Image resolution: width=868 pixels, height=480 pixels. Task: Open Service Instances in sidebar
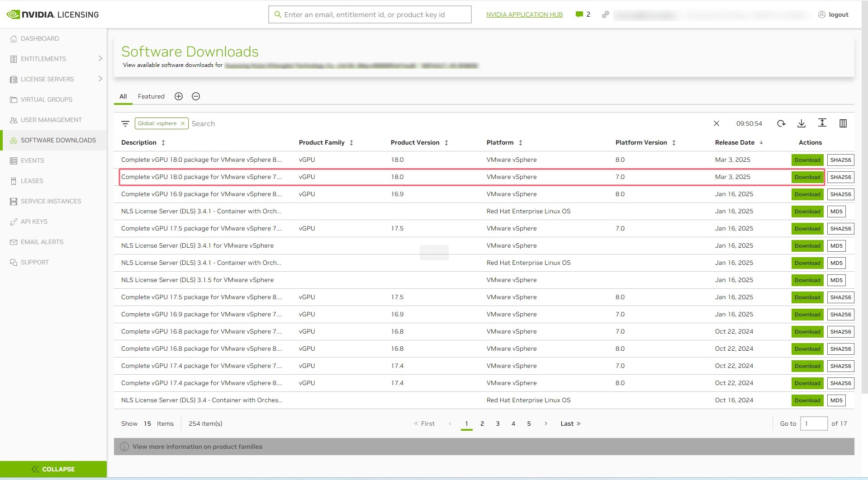click(51, 201)
